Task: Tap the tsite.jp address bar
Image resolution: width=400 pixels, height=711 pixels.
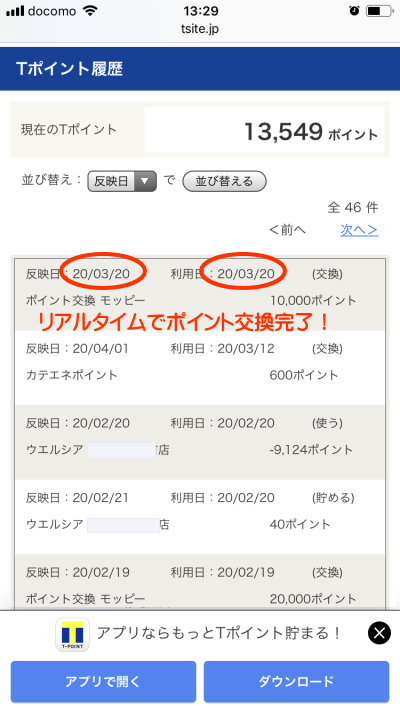Action: pos(200,29)
